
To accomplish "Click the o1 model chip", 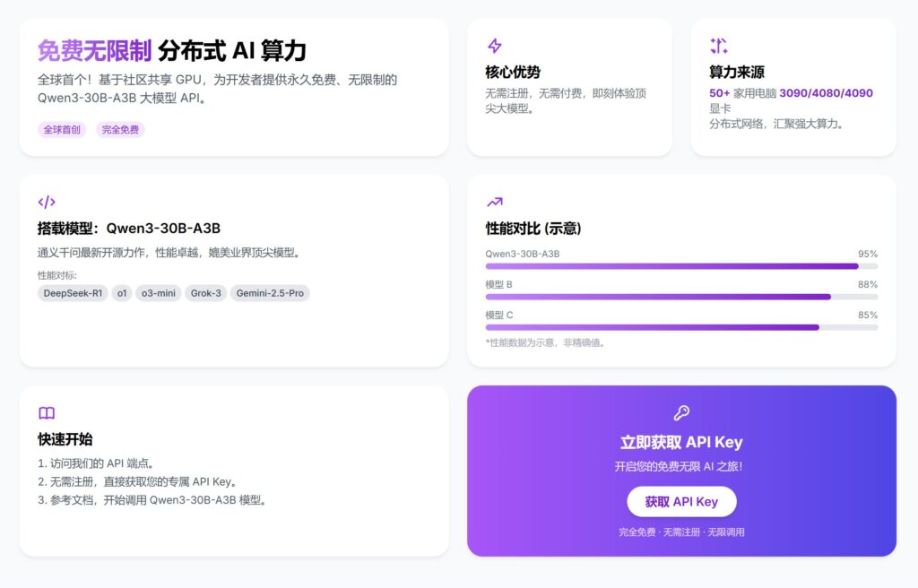I will pos(122,293).
